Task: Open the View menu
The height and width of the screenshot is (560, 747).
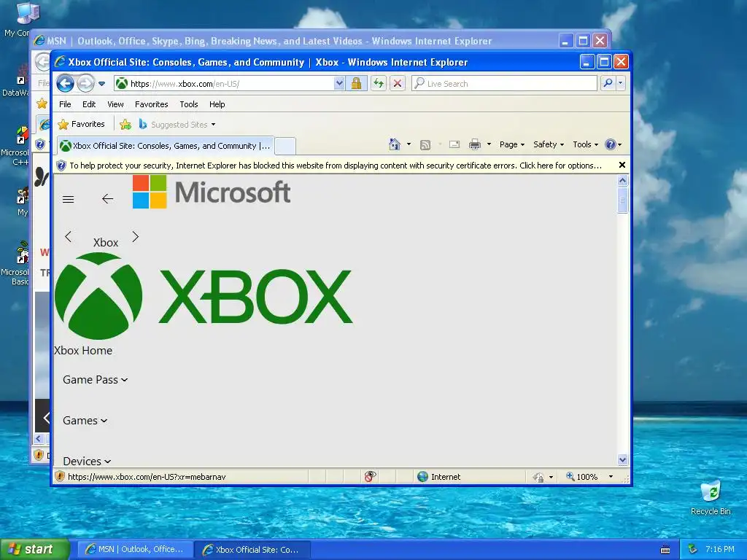Action: 115,104
